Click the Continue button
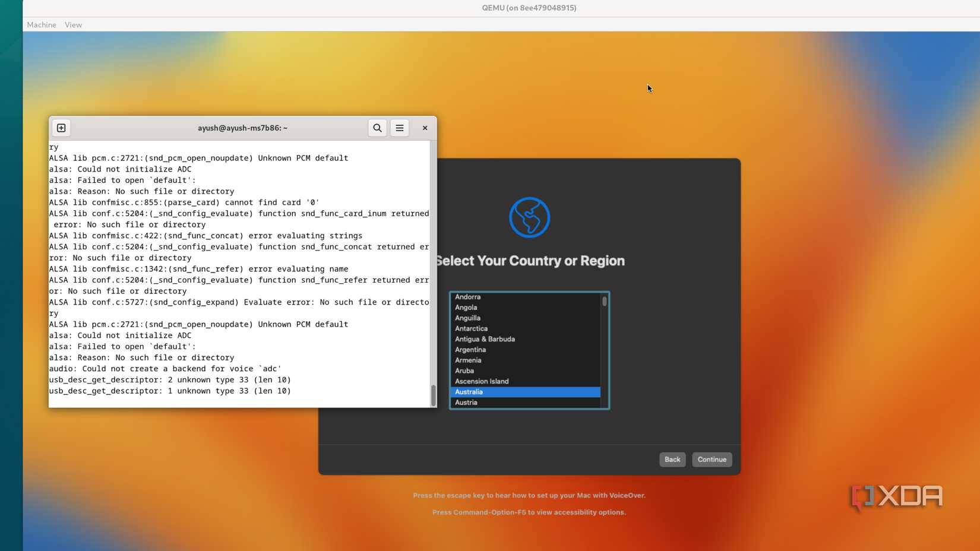Viewport: 980px width, 551px height. [711, 459]
